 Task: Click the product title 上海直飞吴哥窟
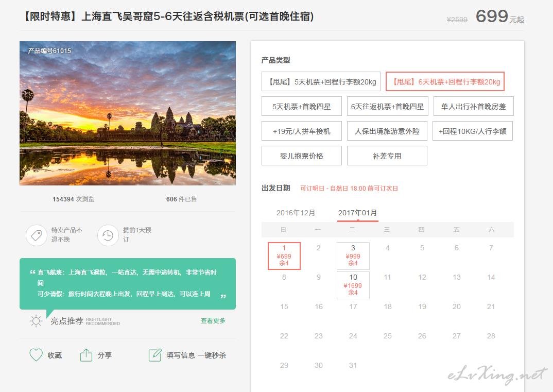[169, 16]
